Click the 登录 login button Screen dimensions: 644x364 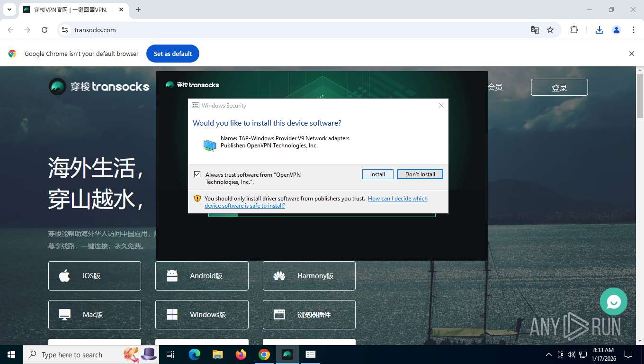559,87
